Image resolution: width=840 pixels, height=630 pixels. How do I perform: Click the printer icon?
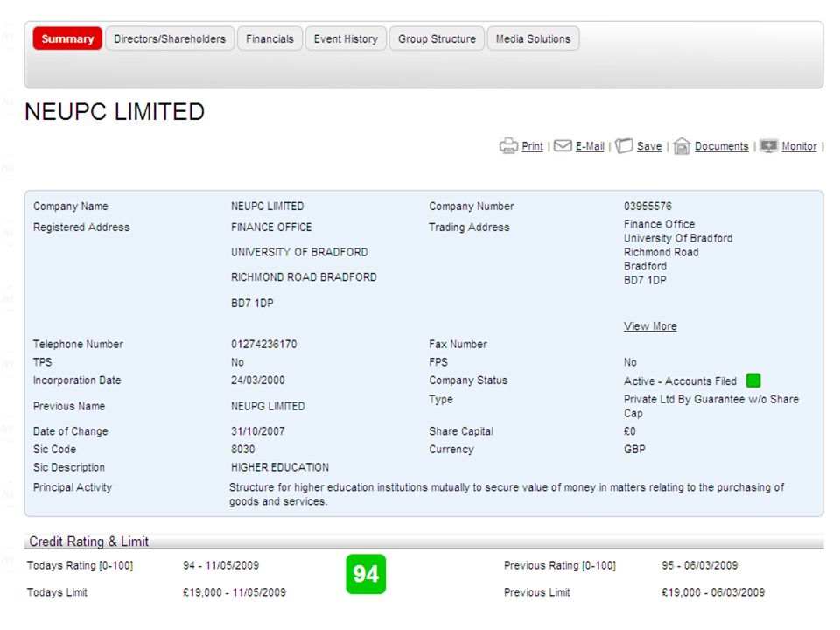tap(508, 146)
